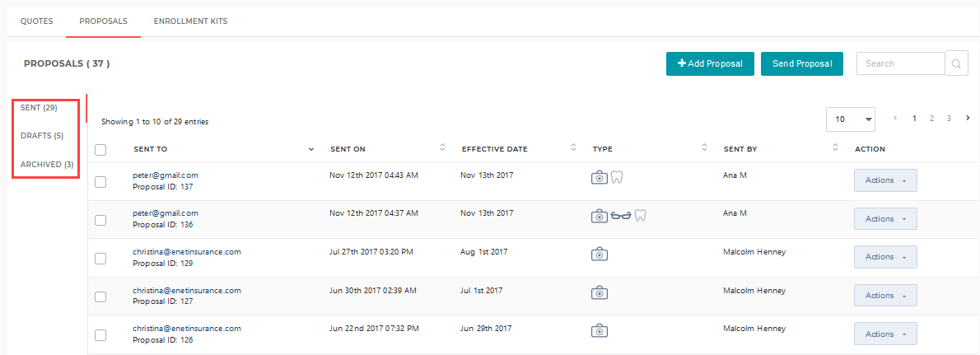Click effective date Aug 1st 2017

coord(483,252)
